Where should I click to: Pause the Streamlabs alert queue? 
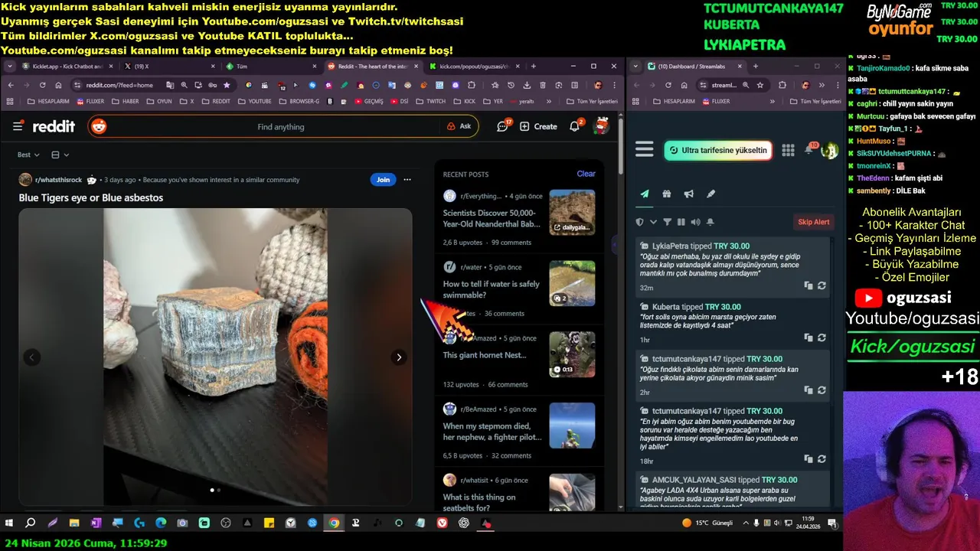coord(681,222)
